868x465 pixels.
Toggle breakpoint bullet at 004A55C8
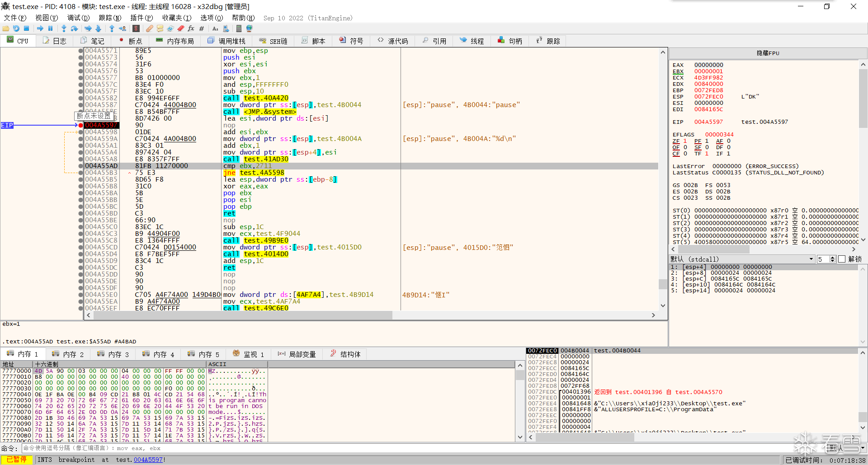click(81, 240)
